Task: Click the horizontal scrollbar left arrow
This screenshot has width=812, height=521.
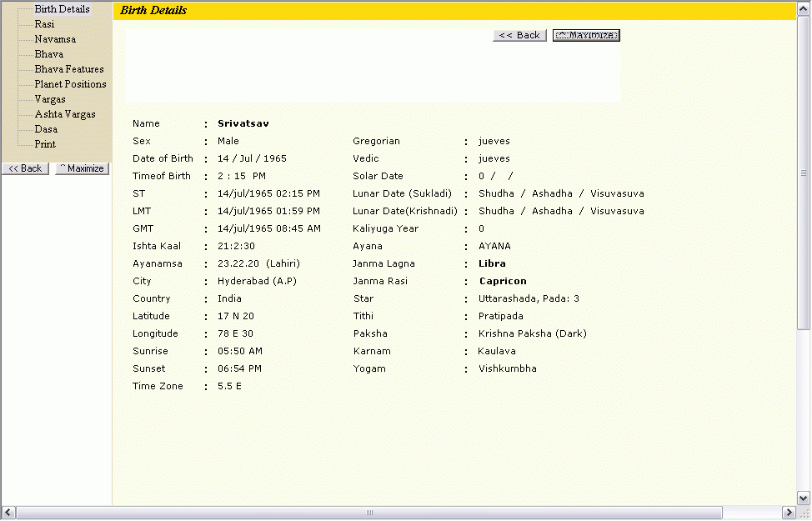Action: [8, 512]
